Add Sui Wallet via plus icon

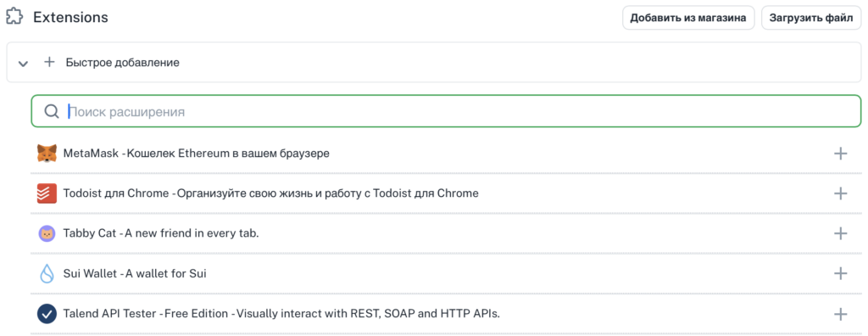click(840, 273)
